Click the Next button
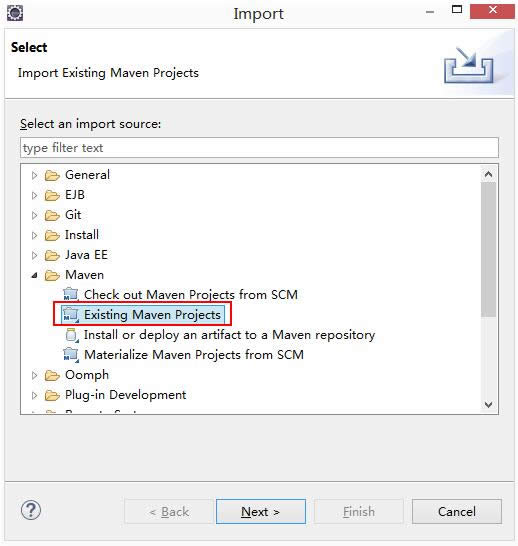518x546 pixels. 261,512
